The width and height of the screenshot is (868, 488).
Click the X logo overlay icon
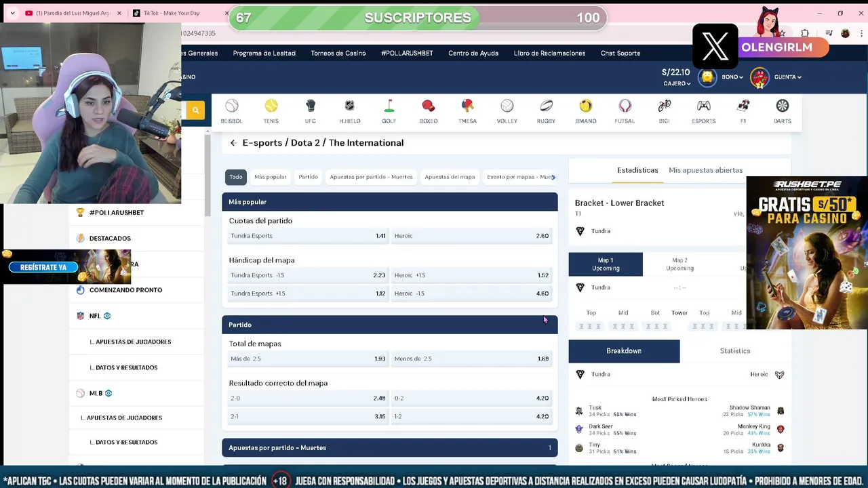(715, 47)
